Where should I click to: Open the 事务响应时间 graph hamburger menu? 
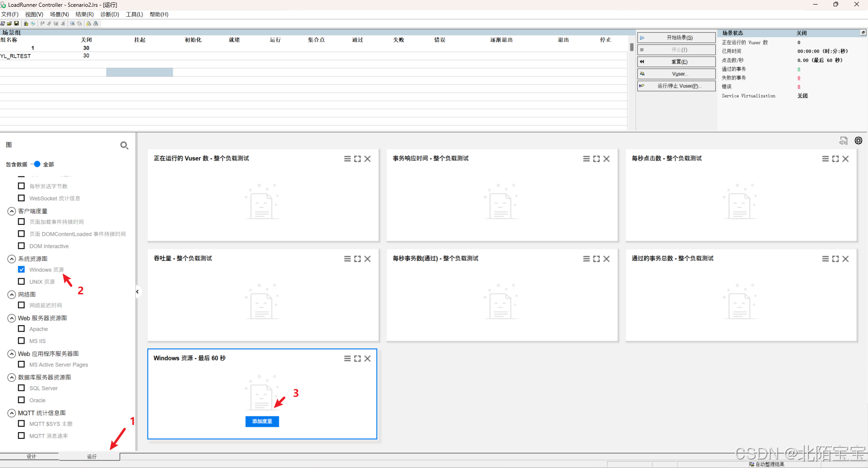click(x=586, y=159)
